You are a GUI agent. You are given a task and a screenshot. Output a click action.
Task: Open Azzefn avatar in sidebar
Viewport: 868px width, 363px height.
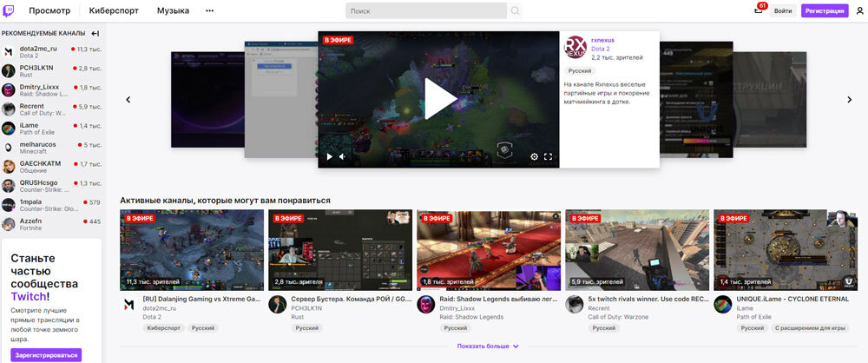(9, 224)
